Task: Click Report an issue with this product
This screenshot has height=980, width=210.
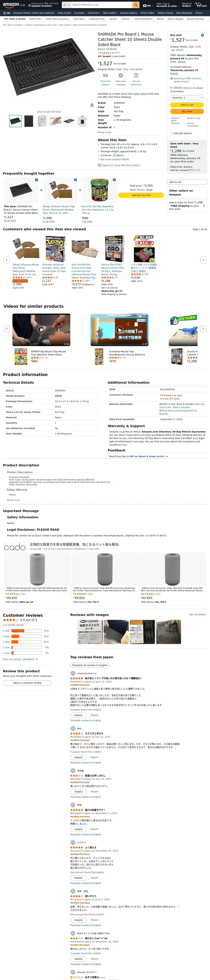Action: [121, 165]
